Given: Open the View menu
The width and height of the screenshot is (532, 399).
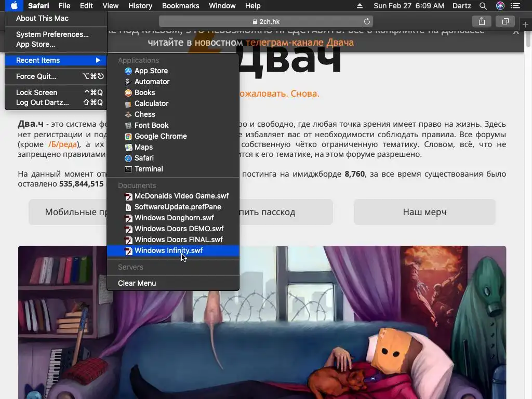Looking at the screenshot, I should pos(110,6).
